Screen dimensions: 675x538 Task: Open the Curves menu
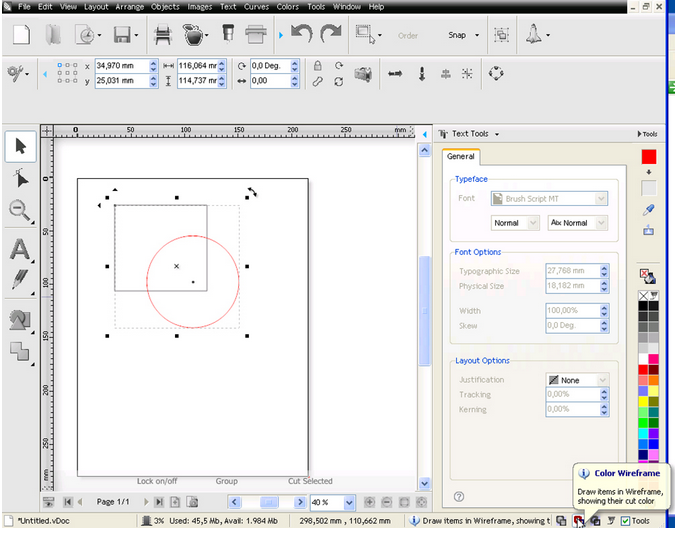(256, 7)
